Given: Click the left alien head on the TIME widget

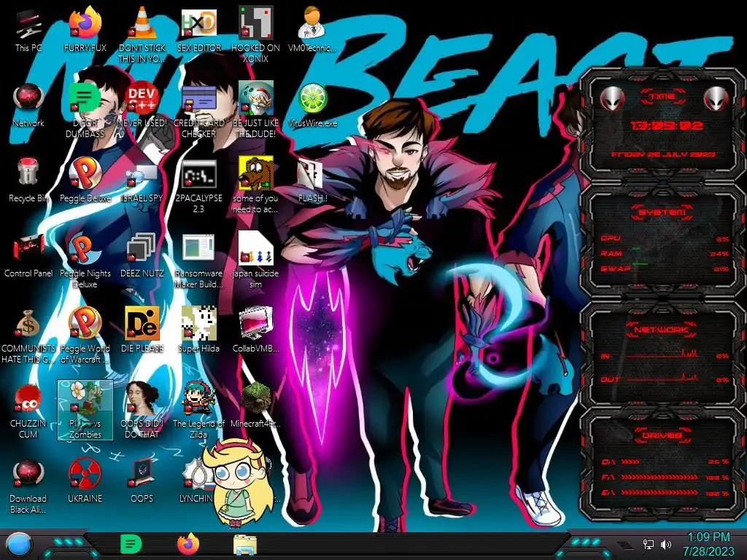Looking at the screenshot, I should point(612,99).
